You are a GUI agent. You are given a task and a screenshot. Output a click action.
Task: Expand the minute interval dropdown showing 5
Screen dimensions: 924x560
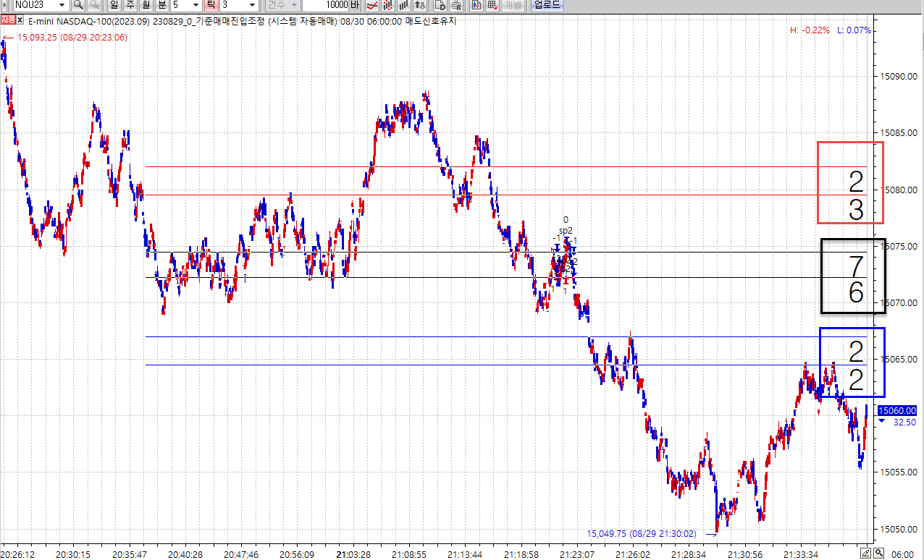coord(195,5)
